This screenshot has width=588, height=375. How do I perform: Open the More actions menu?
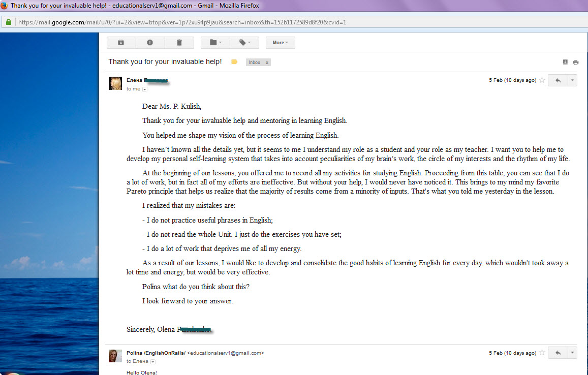[x=281, y=43]
